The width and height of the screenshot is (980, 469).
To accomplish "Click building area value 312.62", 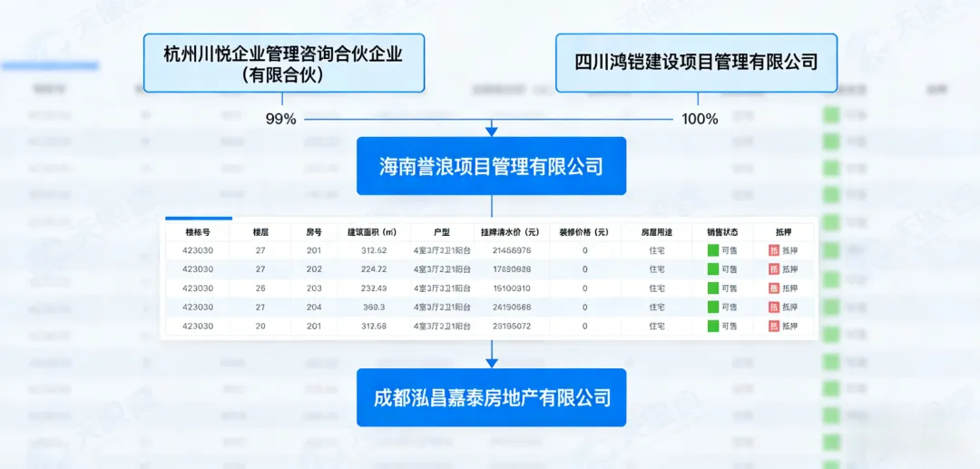I will click(x=374, y=250).
